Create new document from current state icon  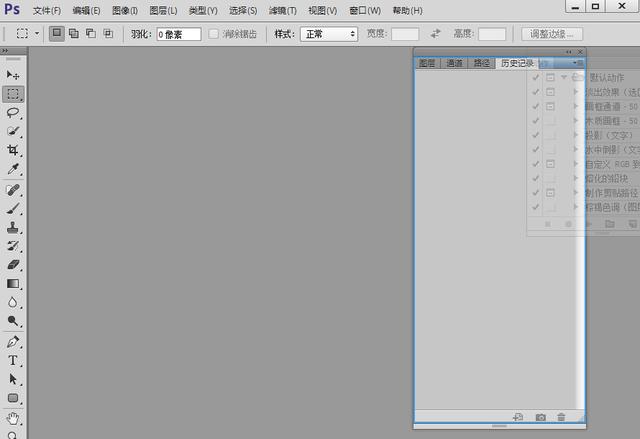pyautogui.click(x=518, y=417)
